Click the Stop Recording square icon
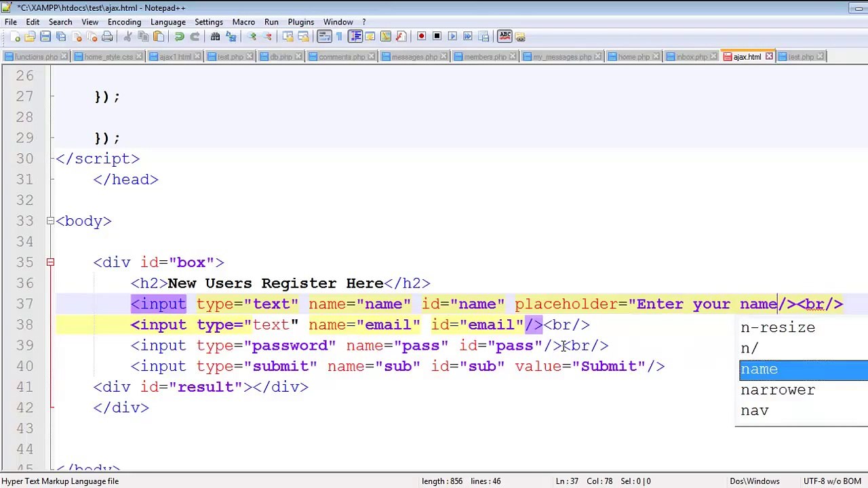The image size is (868, 488). [x=437, y=37]
